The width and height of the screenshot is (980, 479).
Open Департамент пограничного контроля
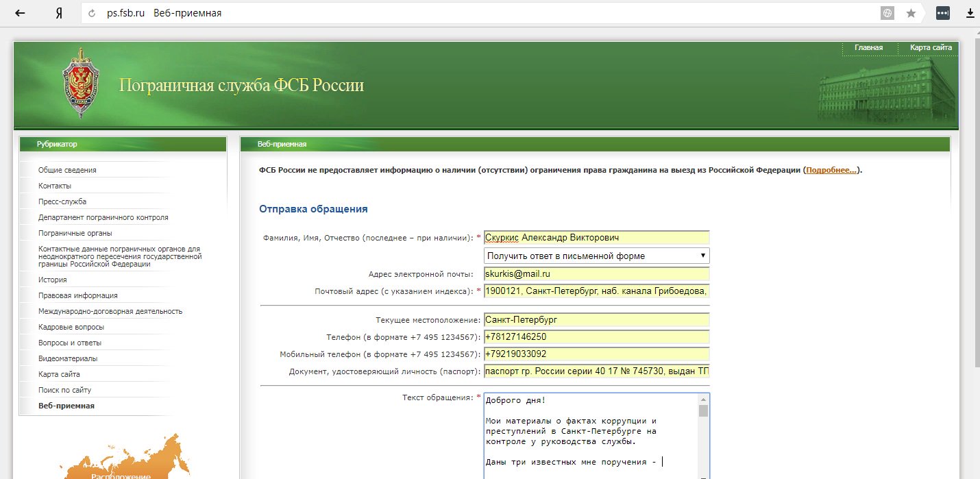pos(103,217)
